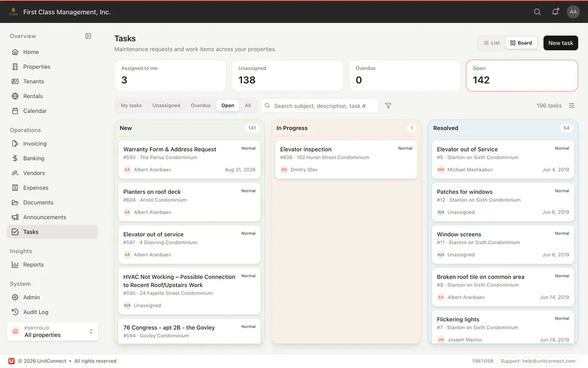Viewport: 588px width, 368px height.
Task: Open the Elevator out of Service #5 card
Action: tap(502, 159)
